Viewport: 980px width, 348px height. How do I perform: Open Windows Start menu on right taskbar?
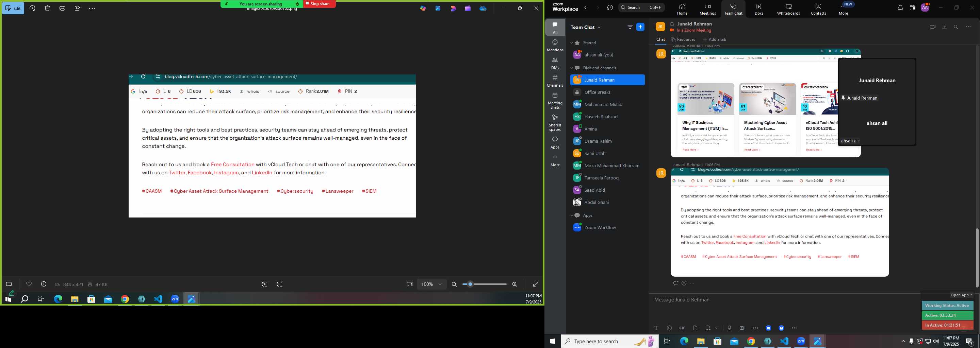click(552, 341)
